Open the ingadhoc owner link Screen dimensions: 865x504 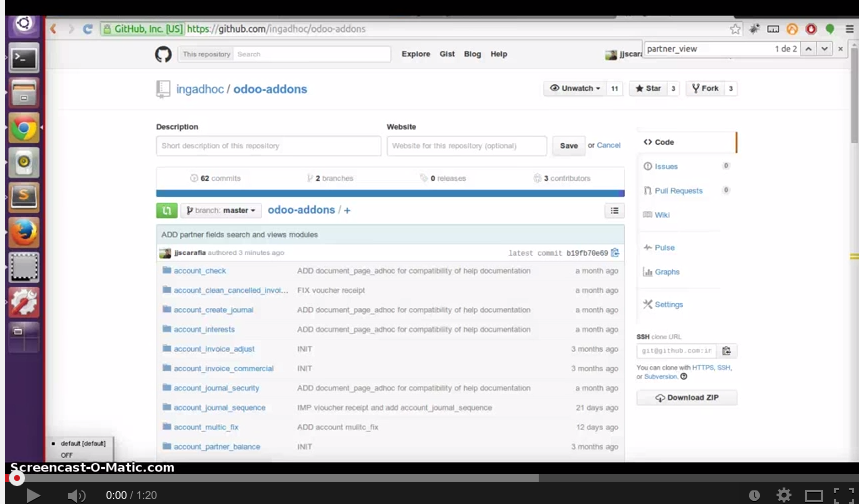(200, 89)
